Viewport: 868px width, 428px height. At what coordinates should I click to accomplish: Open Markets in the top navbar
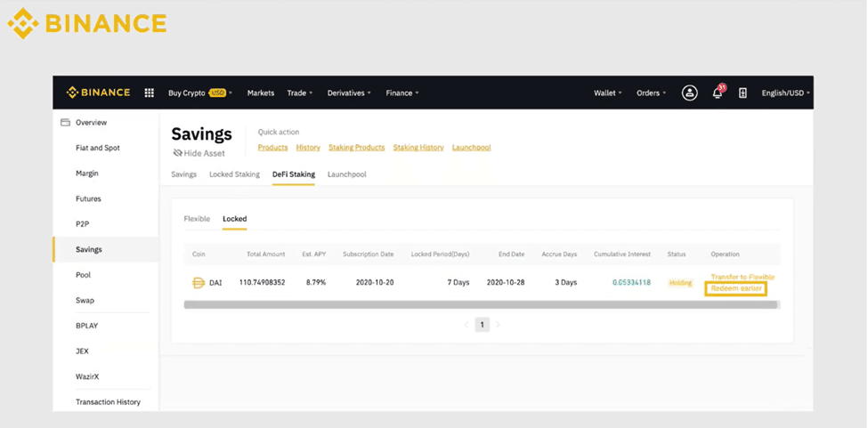[261, 93]
